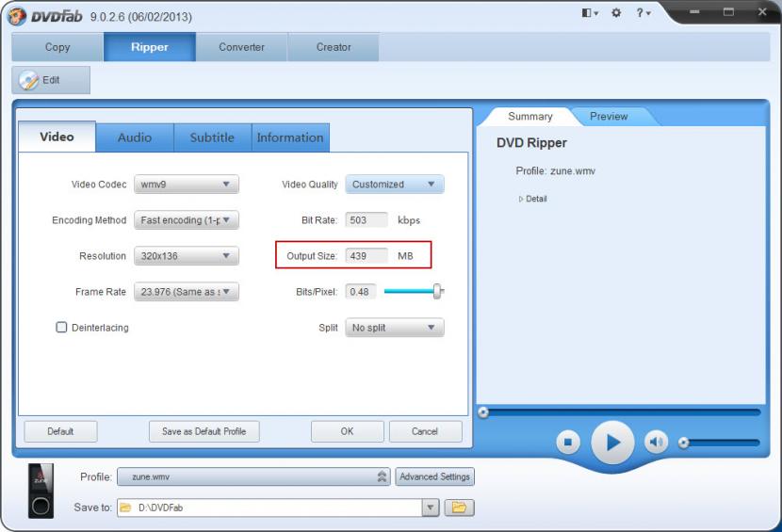Open the settings gear icon
The image size is (782, 532).
pyautogui.click(x=618, y=13)
